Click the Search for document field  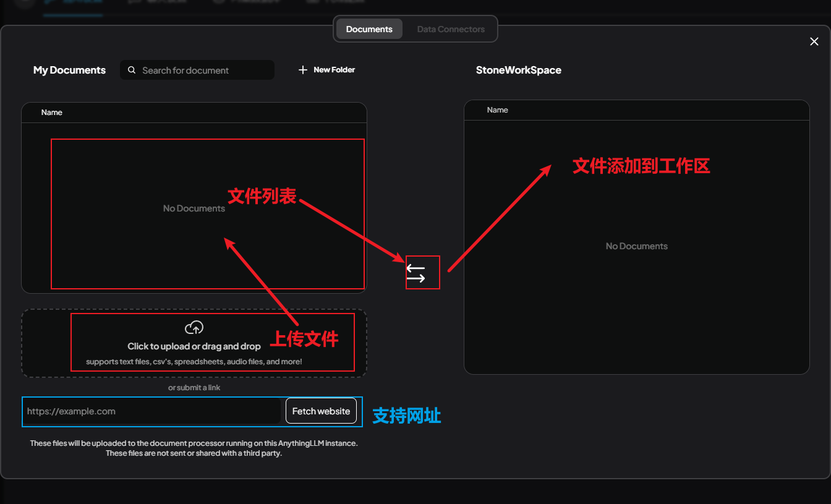[197, 70]
